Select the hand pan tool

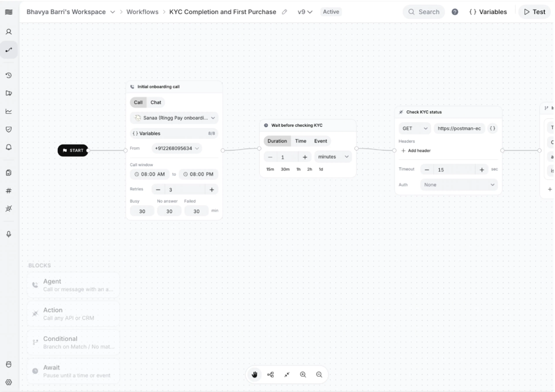point(255,375)
